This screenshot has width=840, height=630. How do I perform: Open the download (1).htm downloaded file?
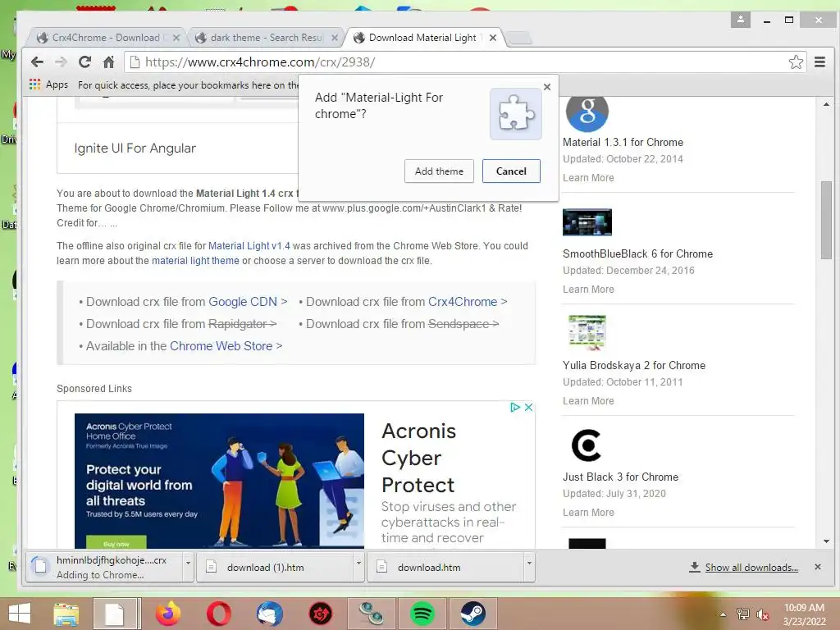[x=276, y=568]
